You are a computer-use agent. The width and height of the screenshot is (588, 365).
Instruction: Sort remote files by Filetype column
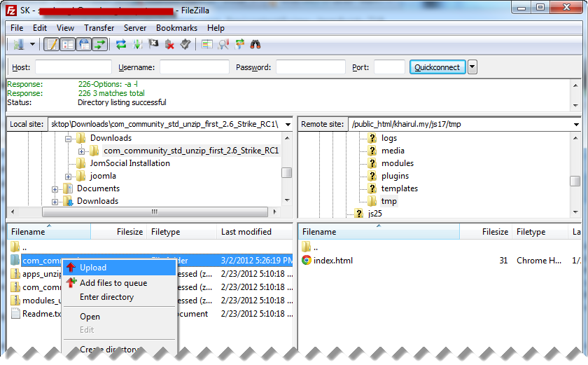(x=540, y=232)
